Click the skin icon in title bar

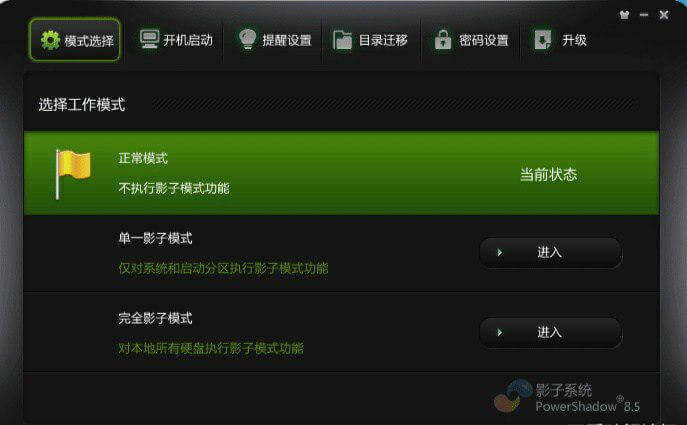click(x=624, y=15)
